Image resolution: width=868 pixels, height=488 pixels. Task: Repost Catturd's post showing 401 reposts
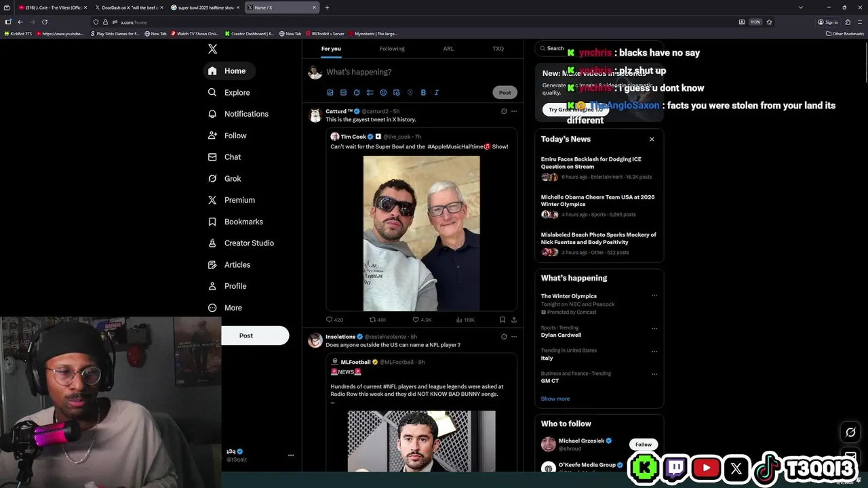(378, 320)
